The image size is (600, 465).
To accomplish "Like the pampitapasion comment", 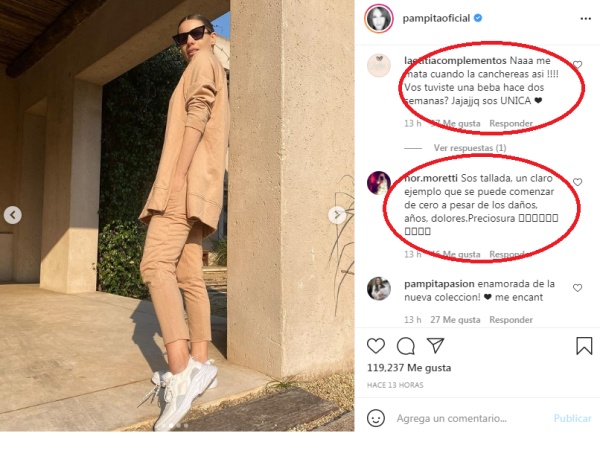I will pos(577,288).
